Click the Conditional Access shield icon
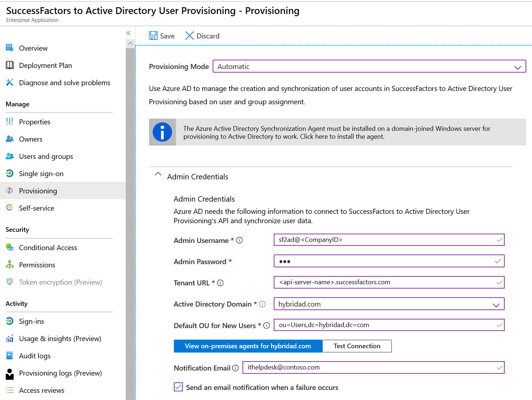The height and width of the screenshot is (400, 532). click(x=10, y=247)
